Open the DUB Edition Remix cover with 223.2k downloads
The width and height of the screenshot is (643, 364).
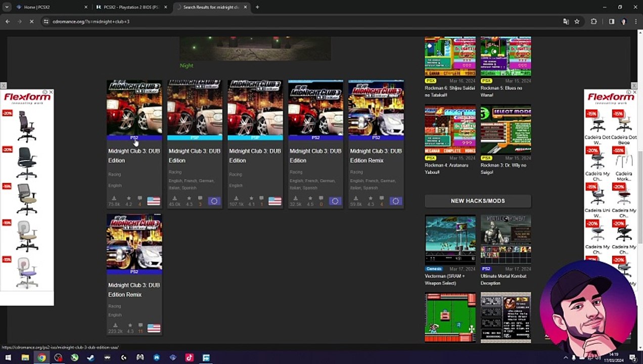tap(134, 244)
